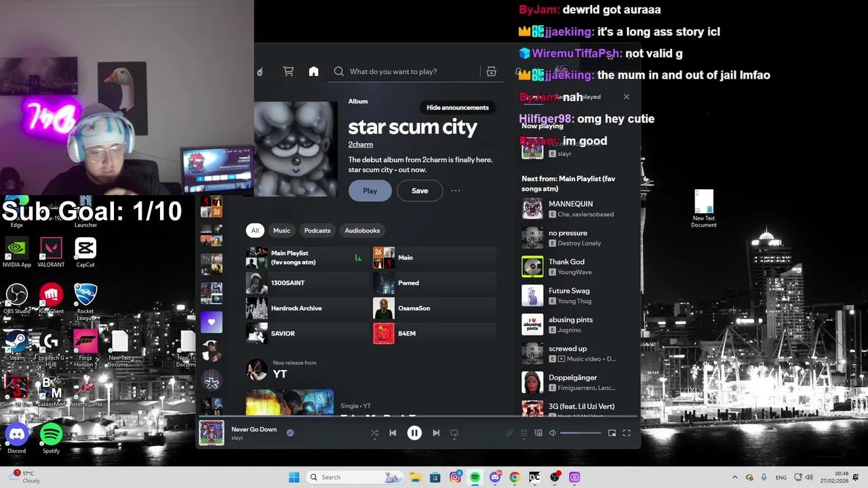Open lyrics microphone icon in player bar
This screenshot has height=488, width=868.
509,433
